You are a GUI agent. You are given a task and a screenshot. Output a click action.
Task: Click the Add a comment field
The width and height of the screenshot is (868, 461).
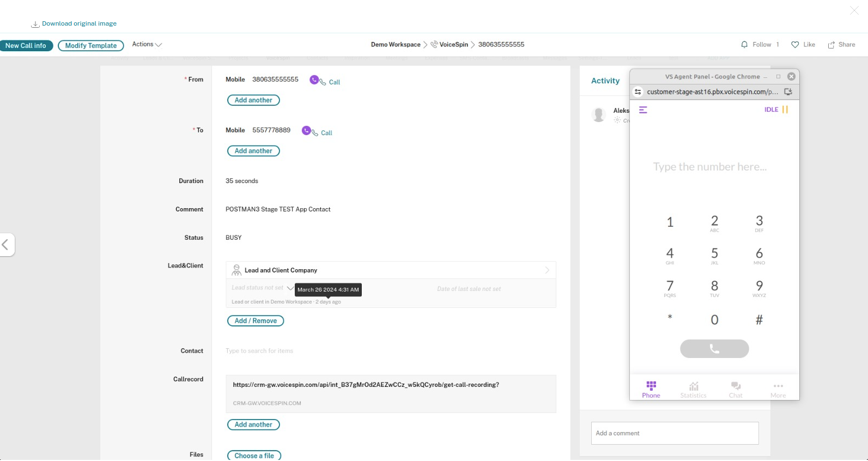coord(675,433)
